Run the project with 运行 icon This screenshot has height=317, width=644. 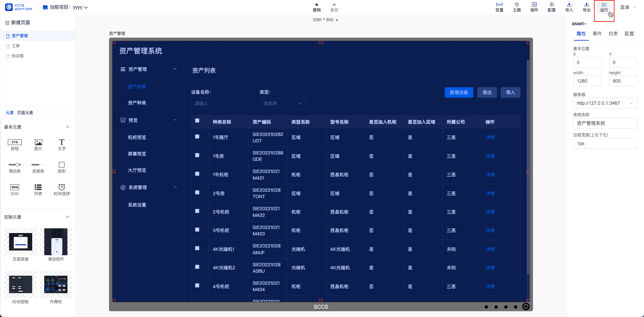[604, 7]
